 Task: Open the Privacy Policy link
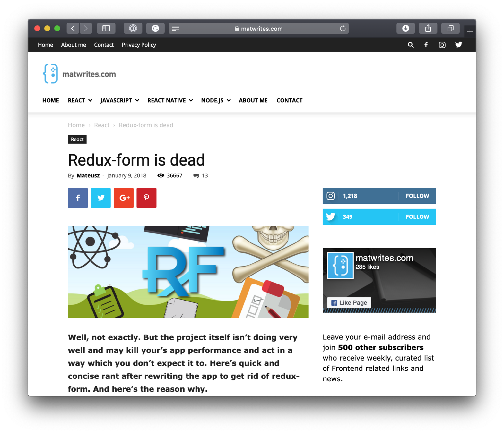(139, 45)
